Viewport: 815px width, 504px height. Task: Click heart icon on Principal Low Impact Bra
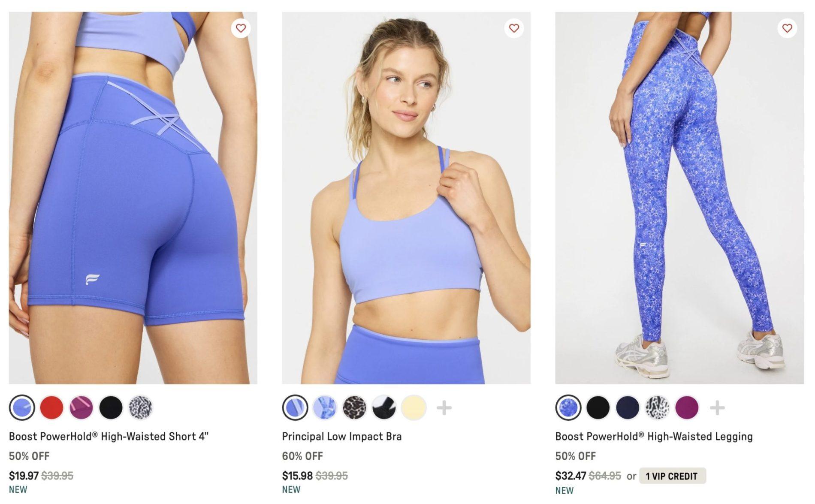pyautogui.click(x=514, y=28)
